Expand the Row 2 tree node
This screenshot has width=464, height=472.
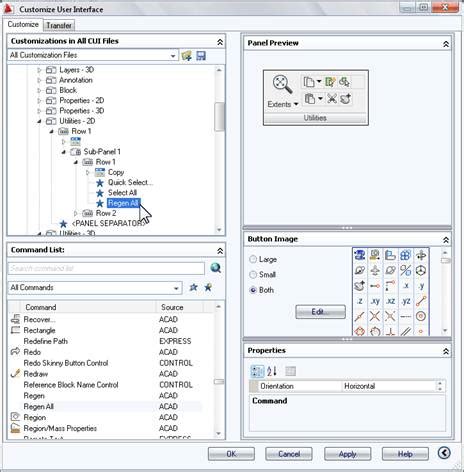76,213
